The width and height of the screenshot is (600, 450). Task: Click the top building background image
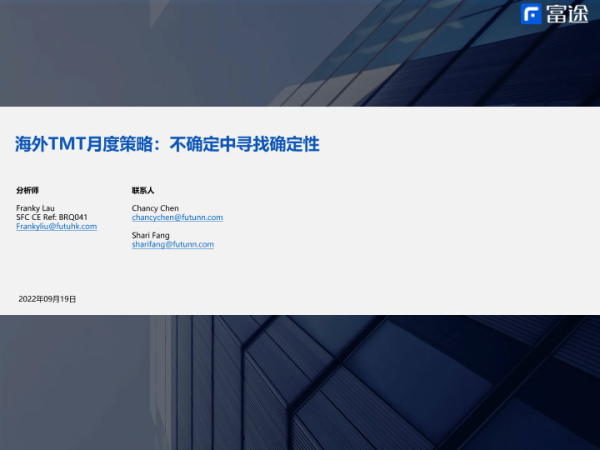[300, 50]
